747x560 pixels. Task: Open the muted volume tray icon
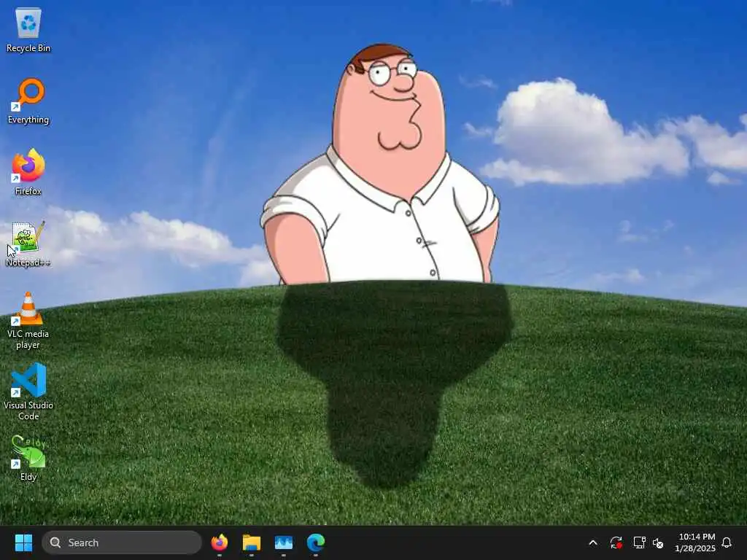pyautogui.click(x=658, y=542)
